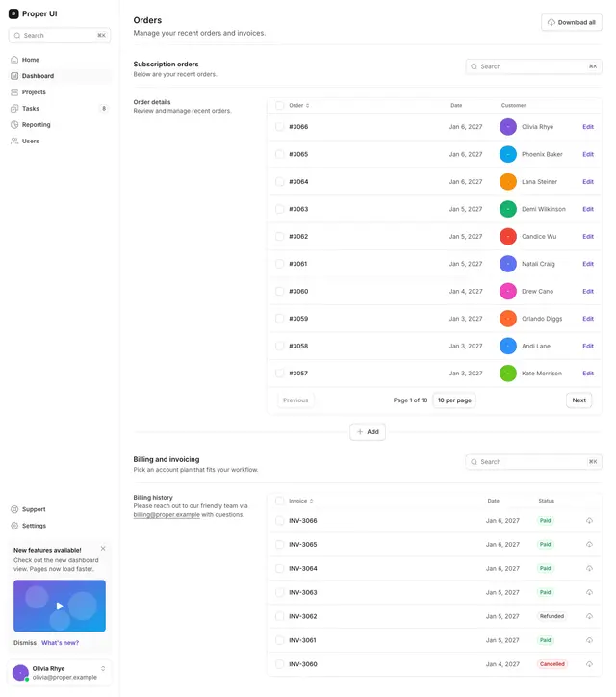This screenshot has width=616, height=697.
Task: Check the box for invoice INV-3060
Action: click(x=279, y=664)
